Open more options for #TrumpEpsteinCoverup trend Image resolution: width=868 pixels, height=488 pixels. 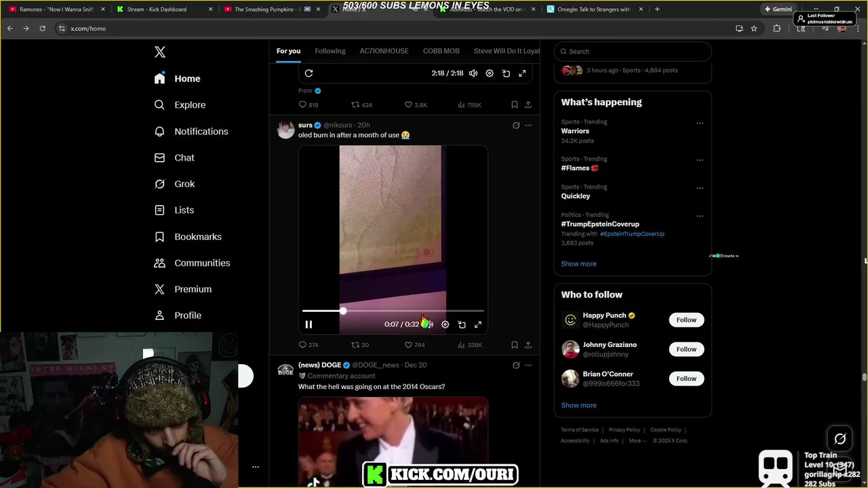(x=700, y=216)
